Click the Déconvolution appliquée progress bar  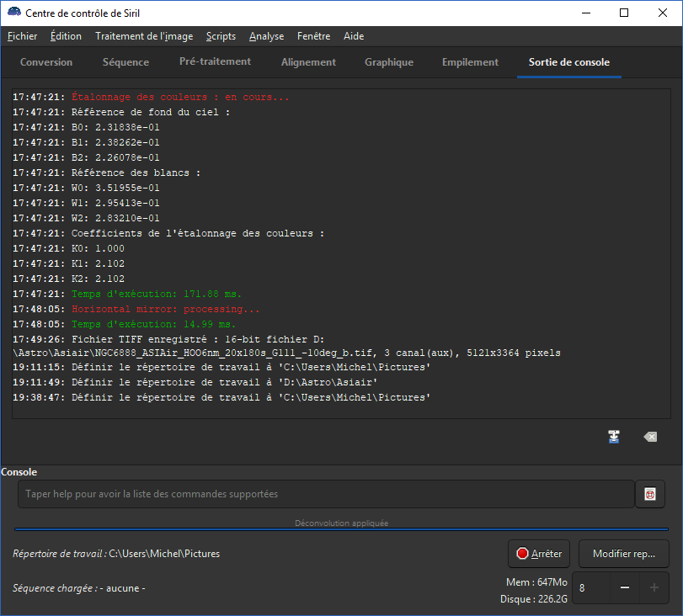pos(342,529)
